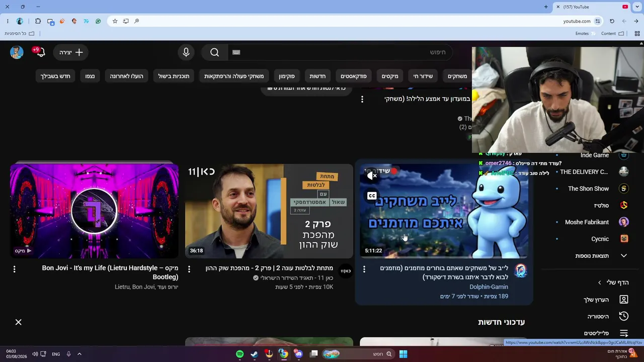Image resolution: width=644 pixels, height=362 pixels.
Task: Open options for the Bon Jovi mix
Action: click(14, 269)
